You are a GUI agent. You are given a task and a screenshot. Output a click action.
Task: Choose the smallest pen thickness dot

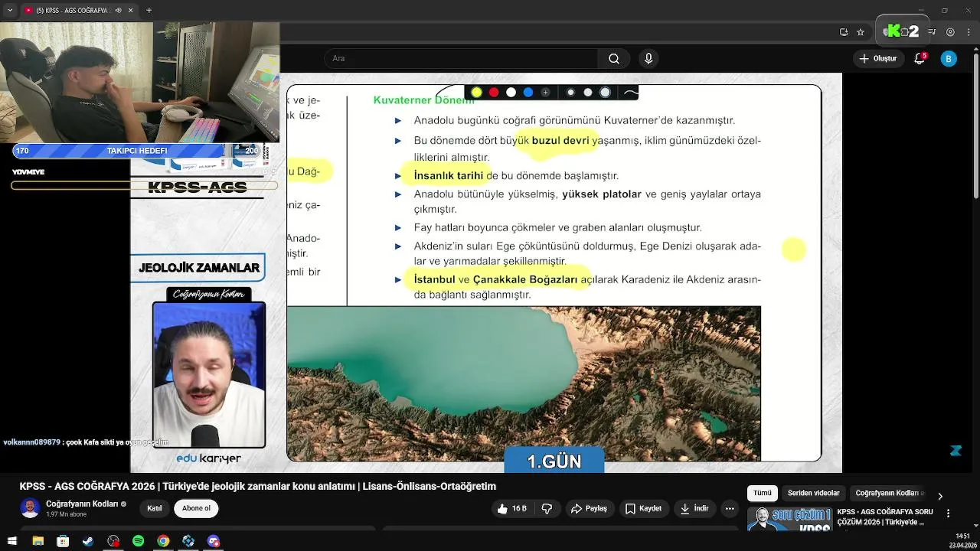pyautogui.click(x=570, y=93)
